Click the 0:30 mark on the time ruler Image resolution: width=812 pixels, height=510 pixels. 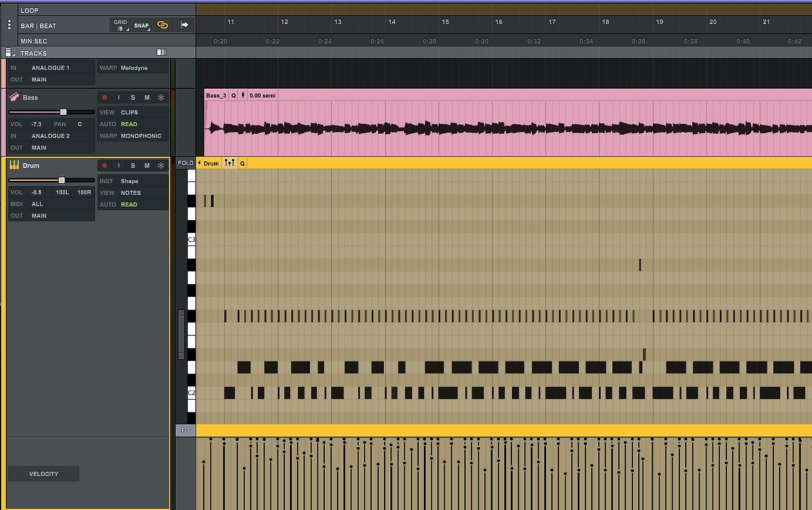click(481, 41)
